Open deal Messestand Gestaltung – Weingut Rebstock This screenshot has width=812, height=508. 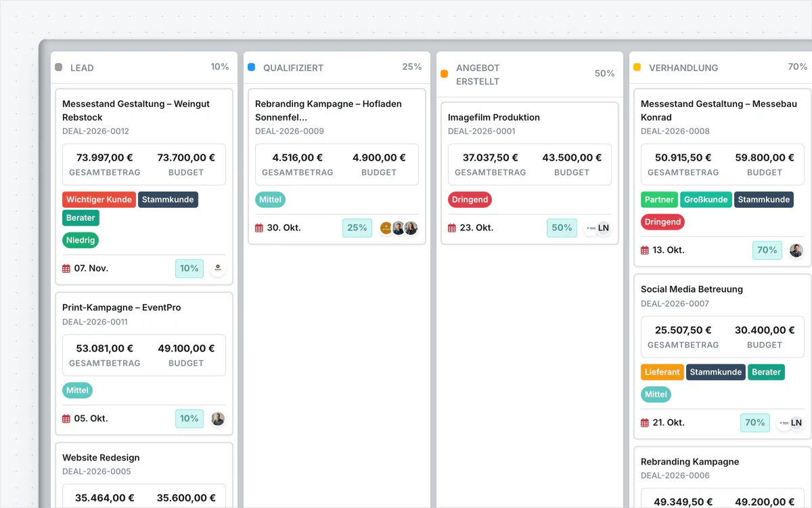coord(136,110)
